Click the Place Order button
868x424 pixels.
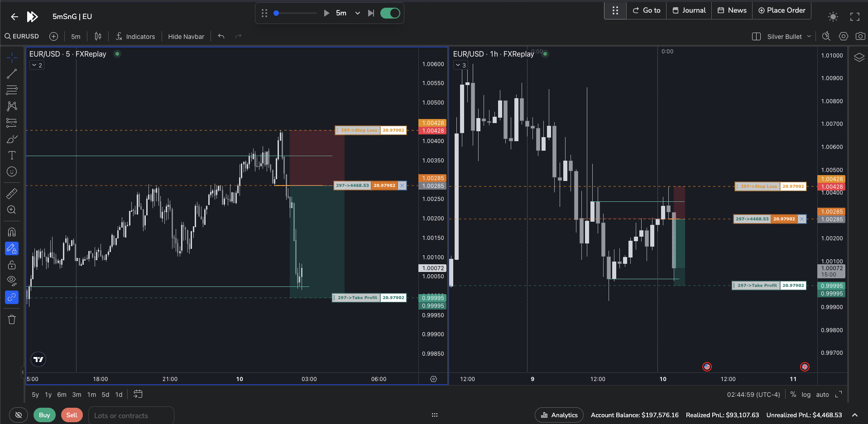[782, 10]
